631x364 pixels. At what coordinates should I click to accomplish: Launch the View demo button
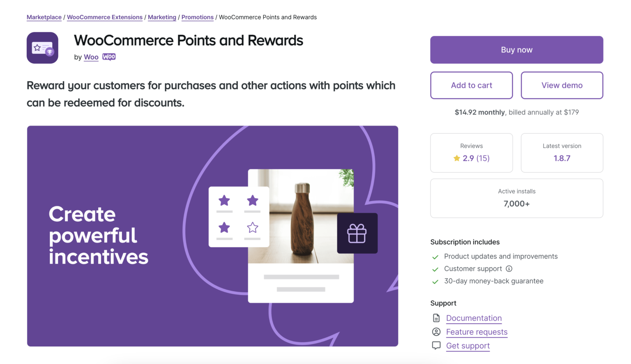point(562,85)
